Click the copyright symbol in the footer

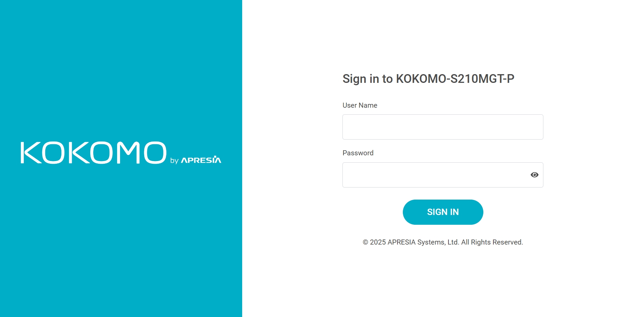pyautogui.click(x=365, y=242)
